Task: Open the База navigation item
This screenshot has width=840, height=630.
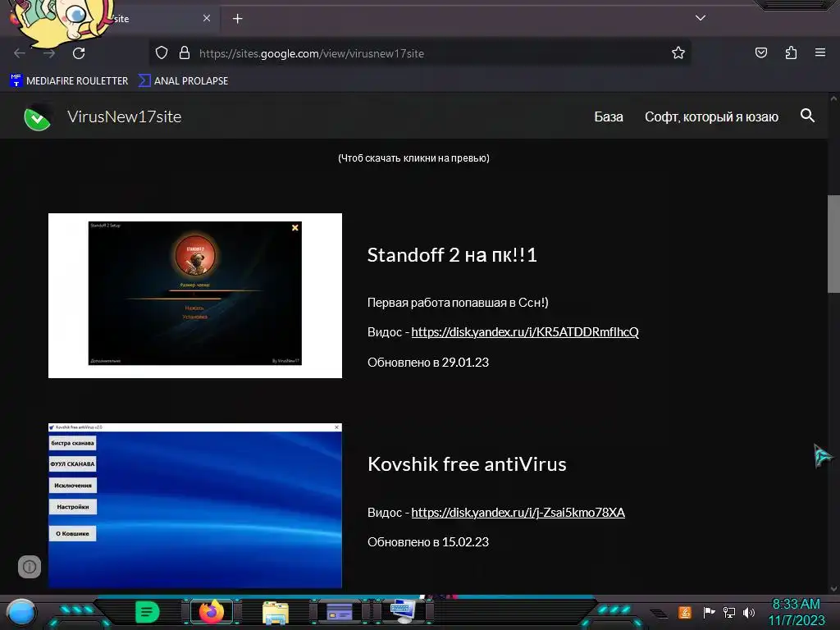Action: (x=609, y=116)
